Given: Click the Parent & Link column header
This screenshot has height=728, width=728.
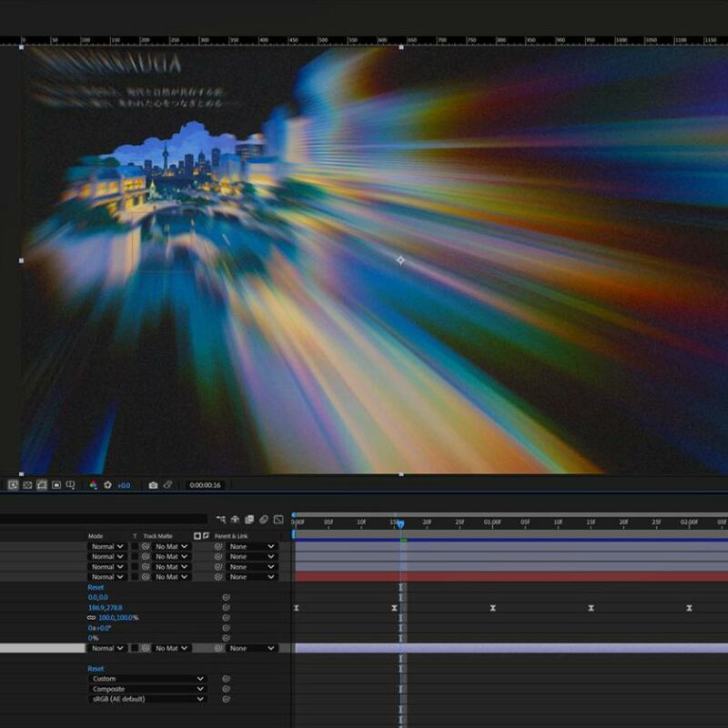Looking at the screenshot, I should point(231,536).
